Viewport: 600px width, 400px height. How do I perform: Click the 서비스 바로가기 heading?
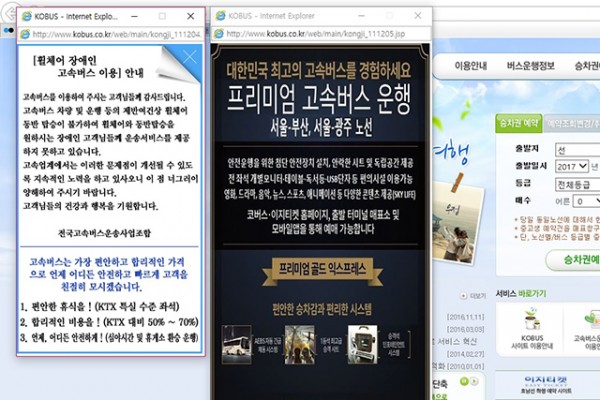click(521, 294)
